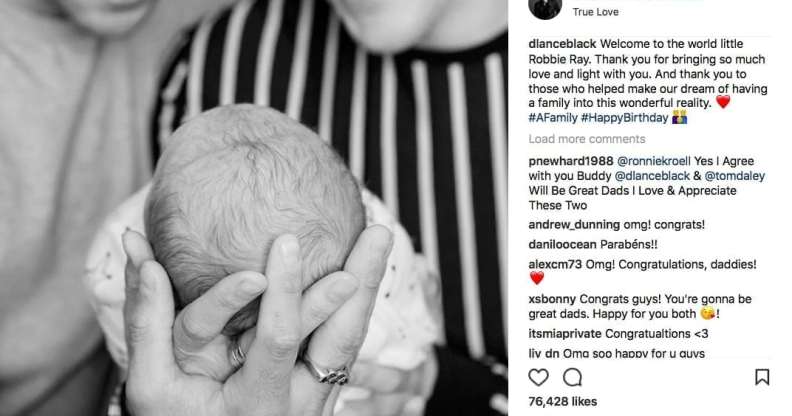Open the poster's profile avatar

545,9
